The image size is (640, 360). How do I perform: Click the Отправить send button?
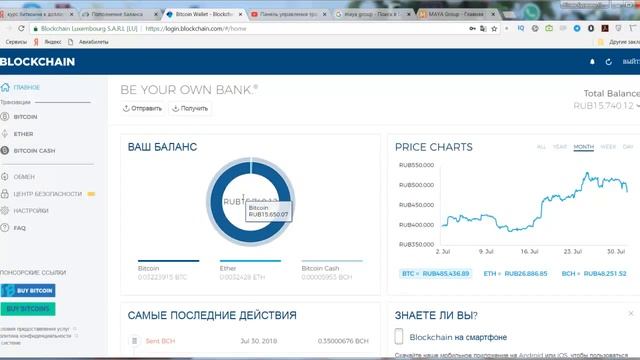142,108
